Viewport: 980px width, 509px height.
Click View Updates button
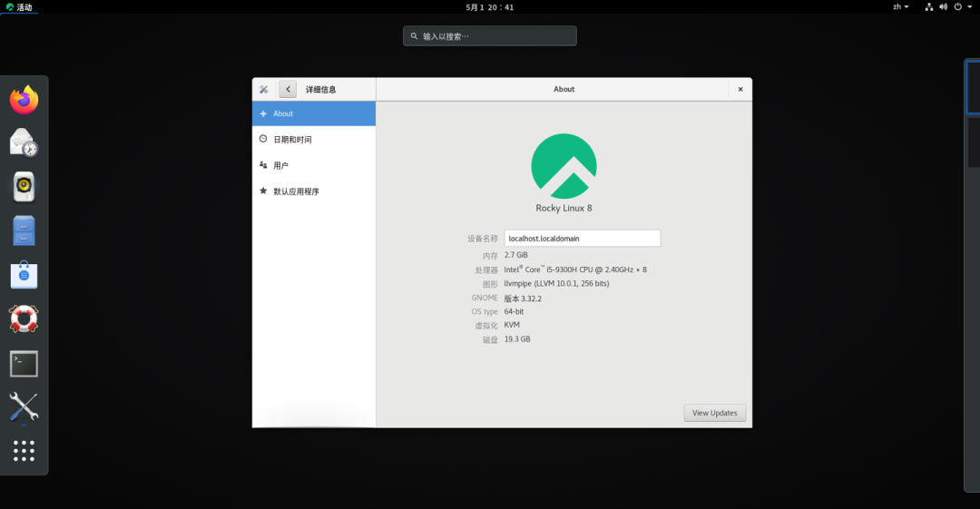click(x=714, y=413)
